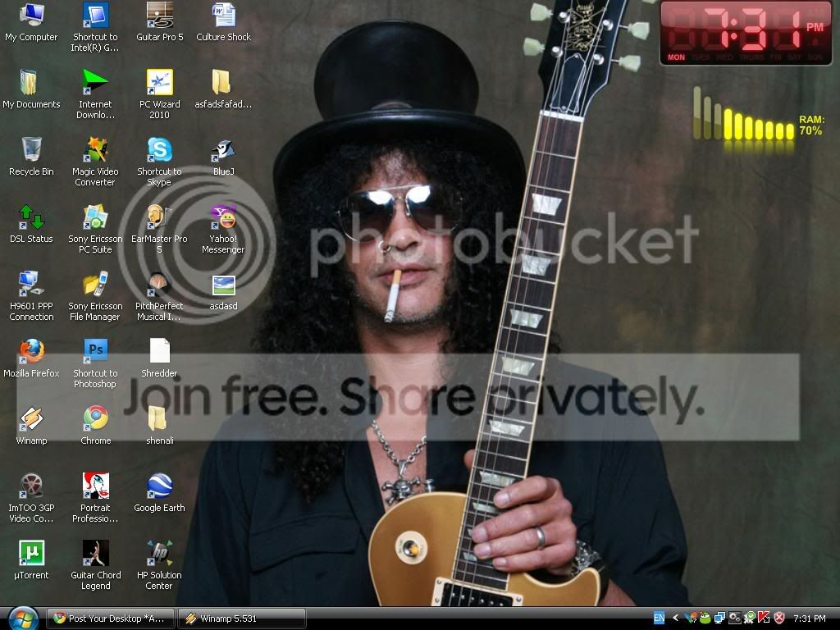Open Portrait Professional shortcut

95,498
